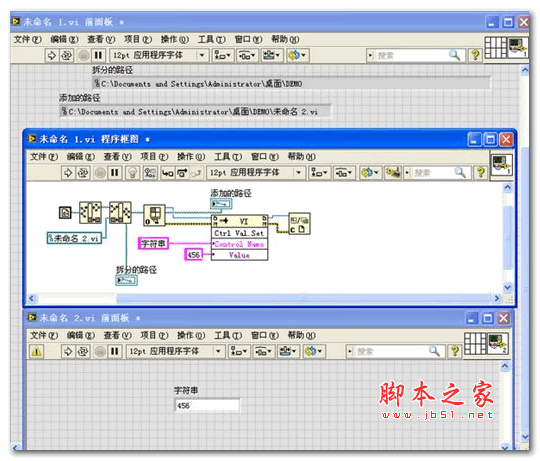Screen dimensions: 540x461
Task: Open Distribute Objects dropdown in block diagram
Action: tap(344, 172)
